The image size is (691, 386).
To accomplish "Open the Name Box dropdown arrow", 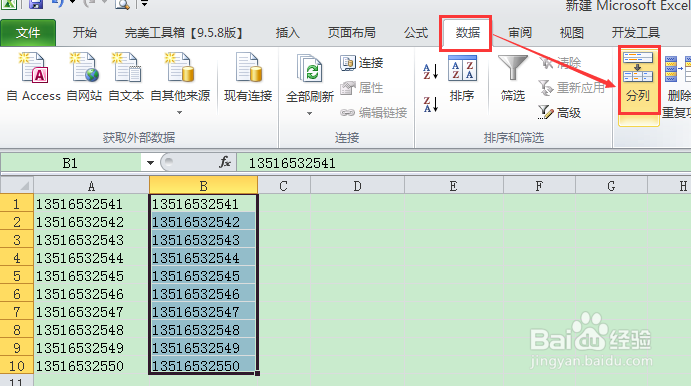I will point(150,163).
